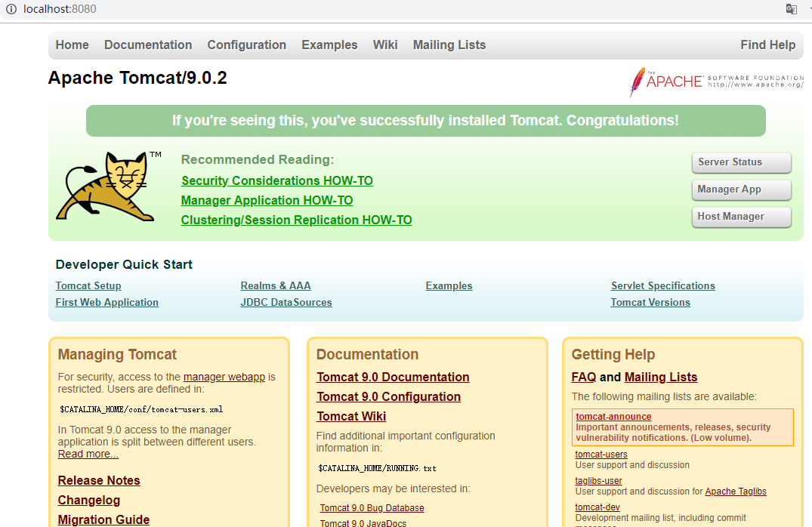Image resolution: width=812 pixels, height=527 pixels.
Task: Open the Configuration menu item
Action: pos(246,45)
